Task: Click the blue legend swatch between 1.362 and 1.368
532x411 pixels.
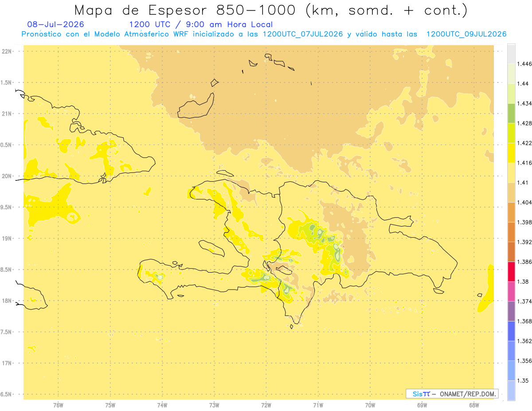Action: (511, 331)
